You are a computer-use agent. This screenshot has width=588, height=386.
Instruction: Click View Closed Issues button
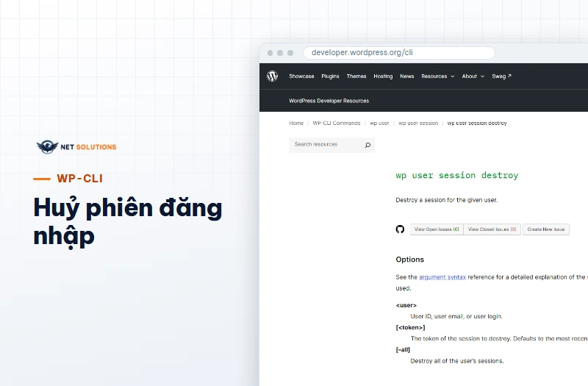click(492, 229)
